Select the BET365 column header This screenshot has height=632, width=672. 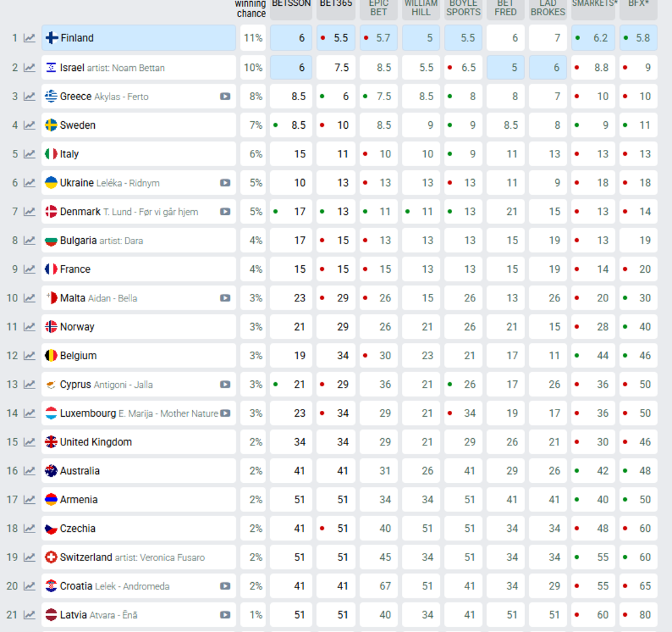tap(336, 5)
